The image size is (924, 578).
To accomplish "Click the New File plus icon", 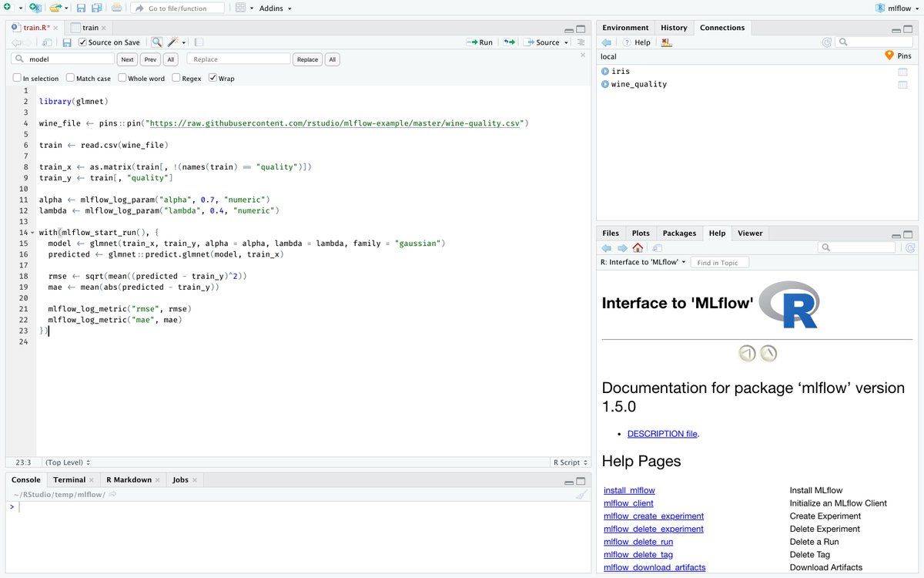I will tap(8, 8).
